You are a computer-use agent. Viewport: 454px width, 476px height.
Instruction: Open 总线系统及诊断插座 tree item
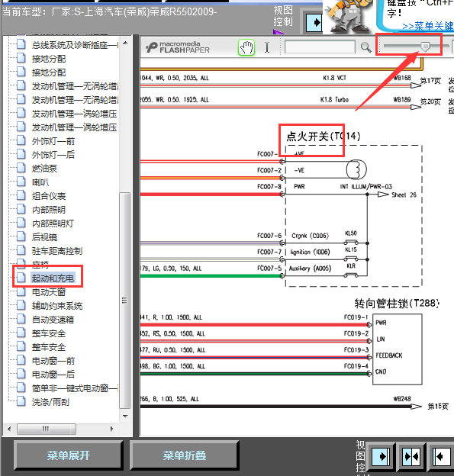pyautogui.click(x=75, y=45)
